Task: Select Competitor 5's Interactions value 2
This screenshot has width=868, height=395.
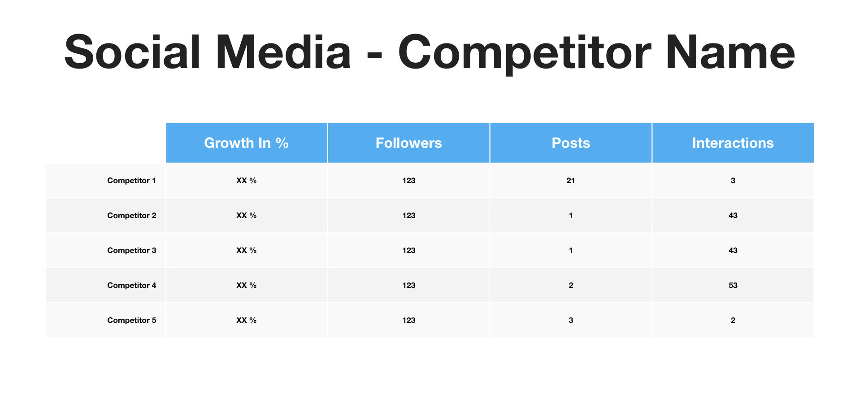Action: click(x=733, y=320)
